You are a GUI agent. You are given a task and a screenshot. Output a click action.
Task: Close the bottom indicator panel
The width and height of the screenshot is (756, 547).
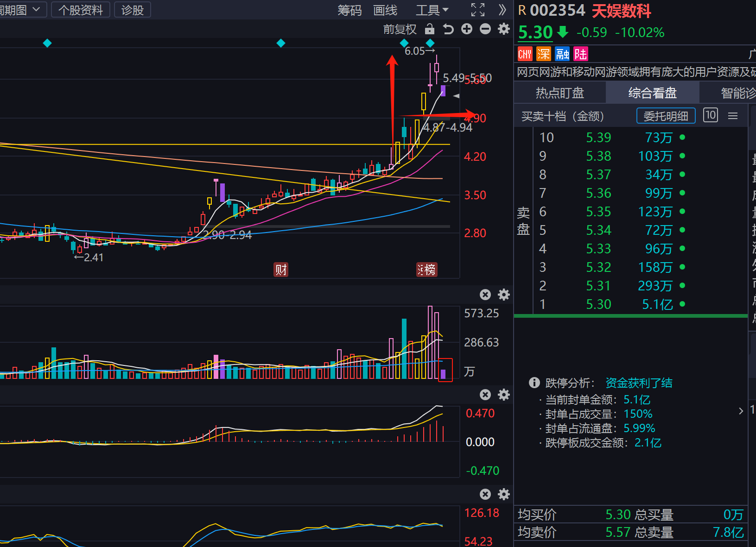(485, 494)
